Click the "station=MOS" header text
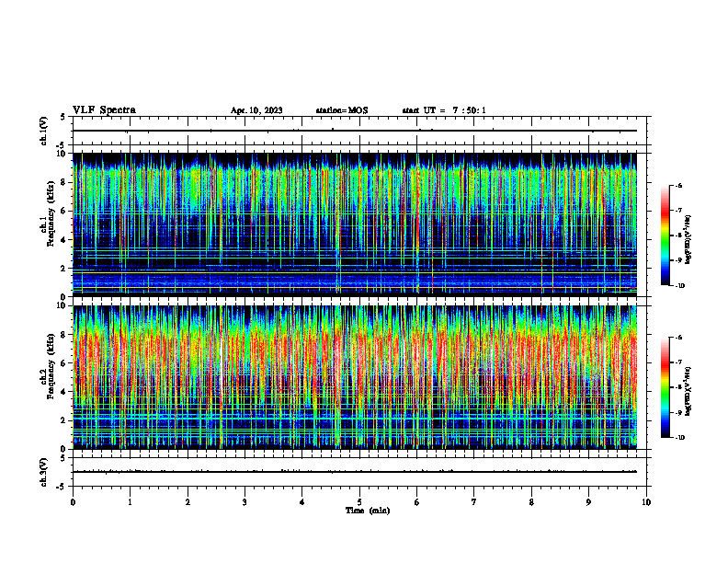Screen dimensions: 728x563 342,110
